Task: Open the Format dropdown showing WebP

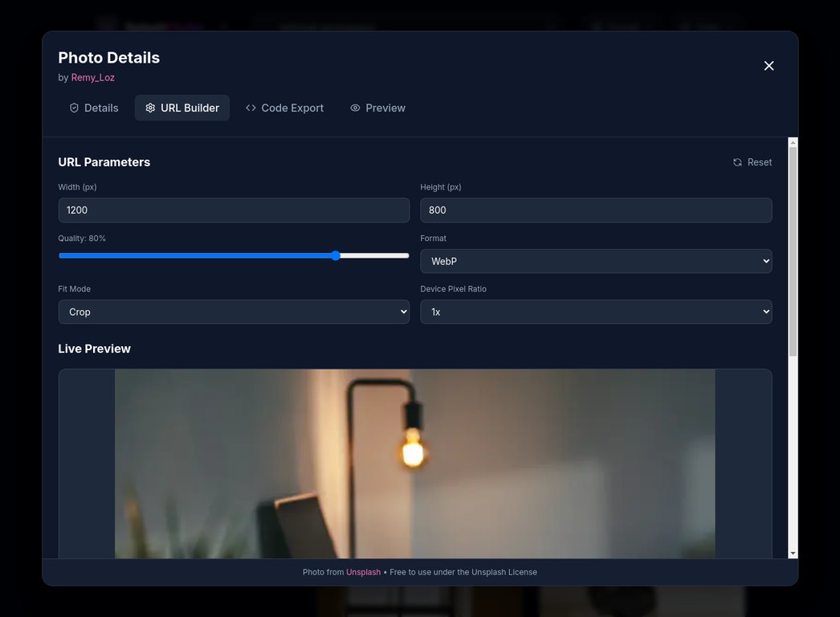Action: (596, 261)
